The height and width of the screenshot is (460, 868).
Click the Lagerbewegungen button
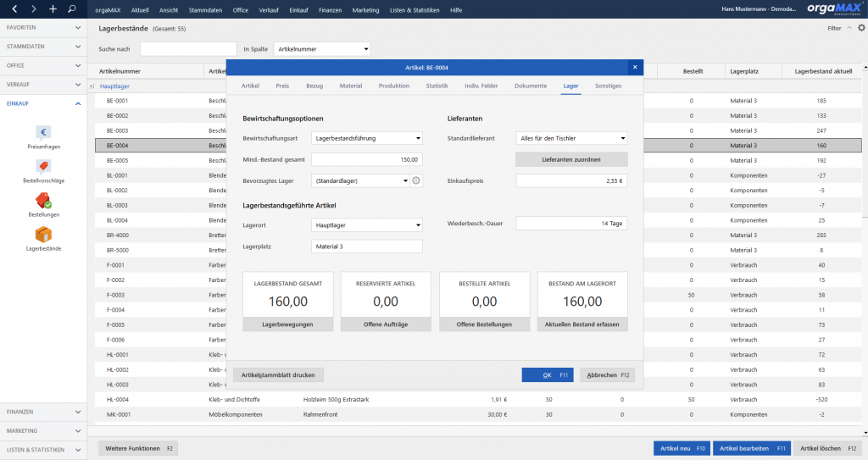pyautogui.click(x=288, y=324)
